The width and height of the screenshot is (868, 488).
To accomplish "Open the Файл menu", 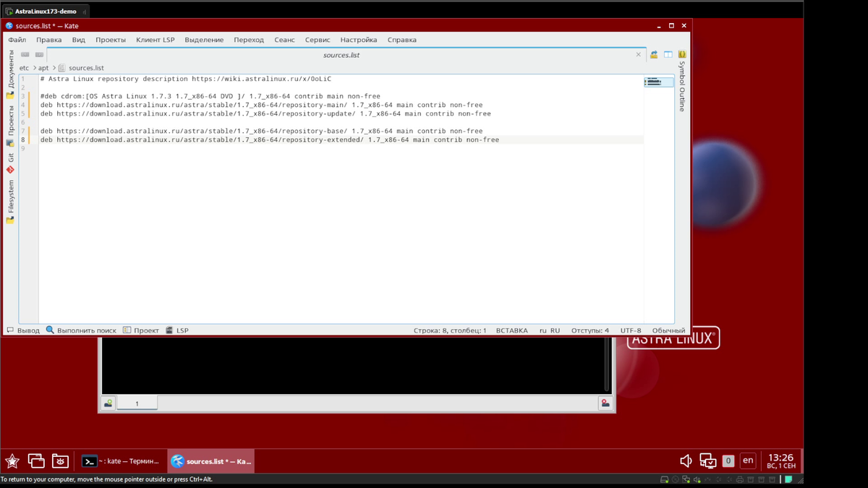I will click(17, 40).
